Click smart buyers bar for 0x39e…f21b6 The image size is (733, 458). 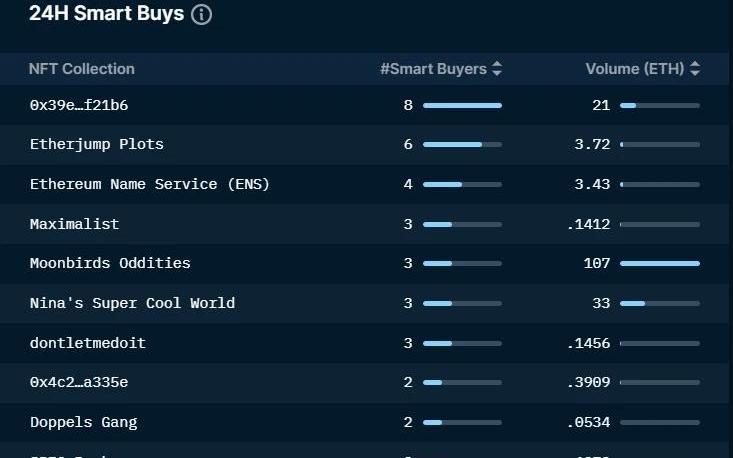[x=462, y=105]
